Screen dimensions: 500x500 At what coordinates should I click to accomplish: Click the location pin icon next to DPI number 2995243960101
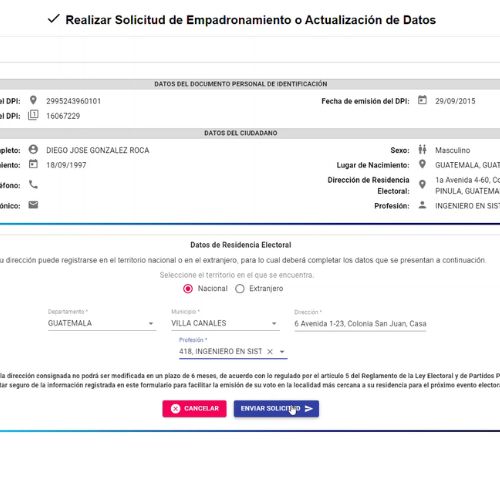coord(33,100)
